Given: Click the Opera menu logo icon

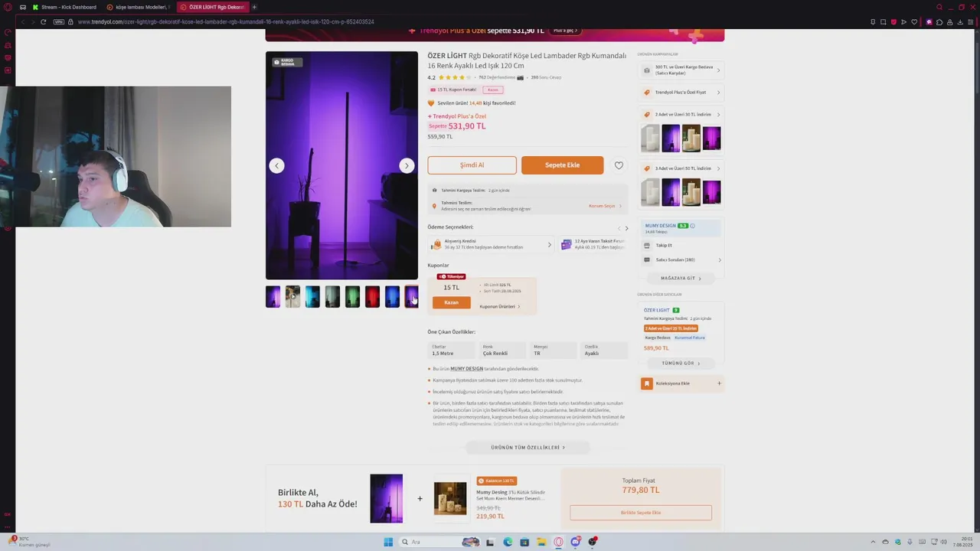Looking at the screenshot, I should (8, 7).
